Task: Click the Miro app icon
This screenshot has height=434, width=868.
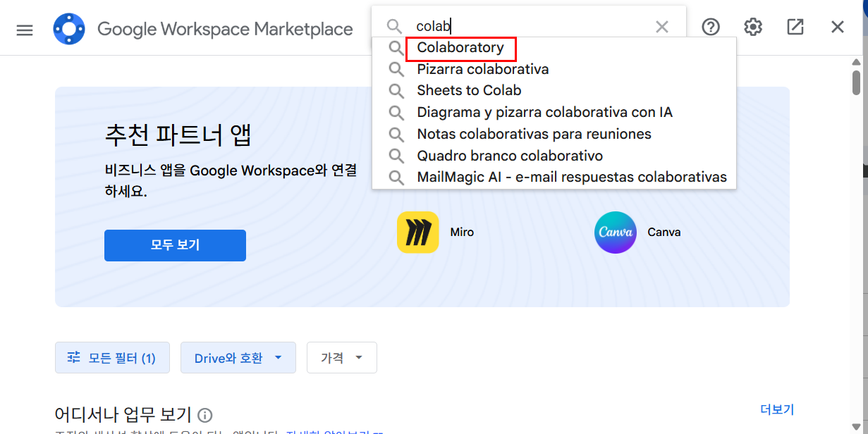Action: point(418,232)
